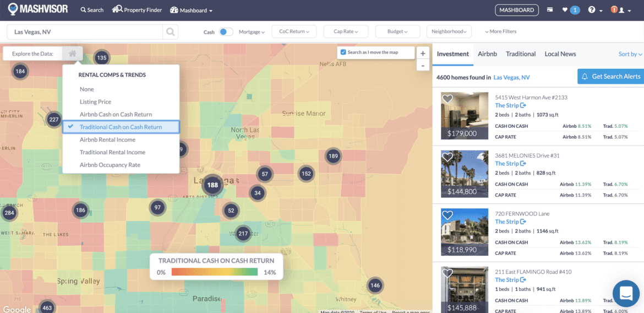This screenshot has height=313, width=644.
Task: Uncheck Search as I move the map
Action: click(343, 52)
